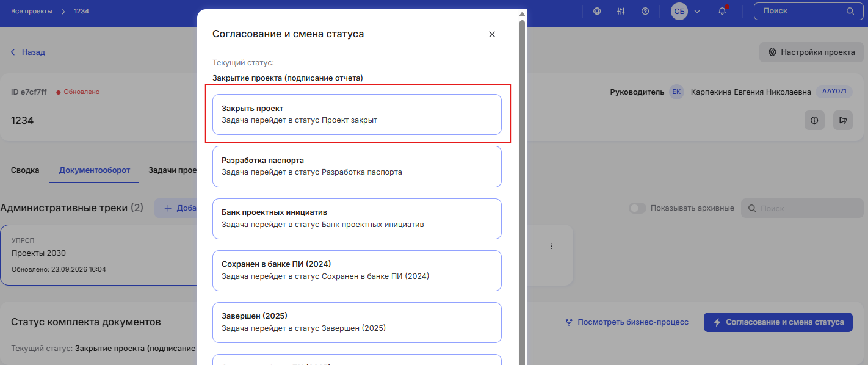Viewport: 868px width, 365px height.
Task: Select the Завершен (2025) status option
Action: (x=357, y=322)
